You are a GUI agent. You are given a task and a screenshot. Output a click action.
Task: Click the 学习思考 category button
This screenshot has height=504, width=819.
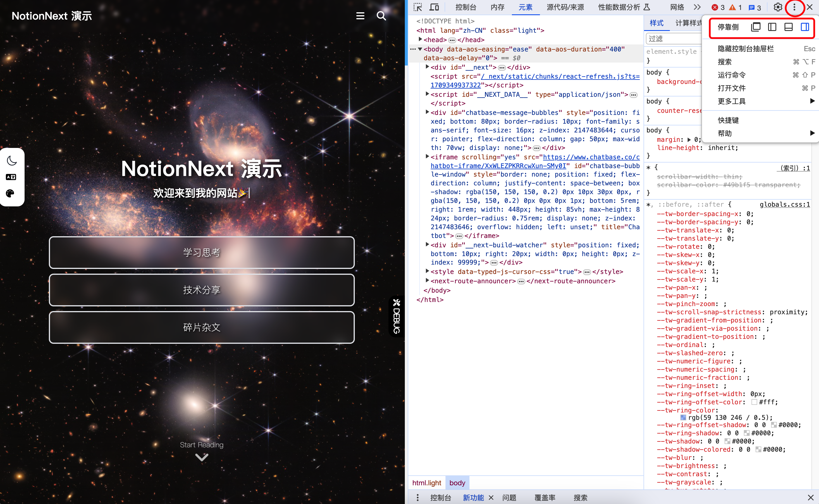click(x=202, y=252)
